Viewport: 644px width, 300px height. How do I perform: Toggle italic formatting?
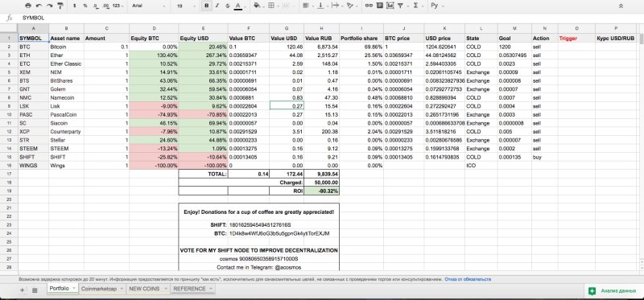(217, 6)
